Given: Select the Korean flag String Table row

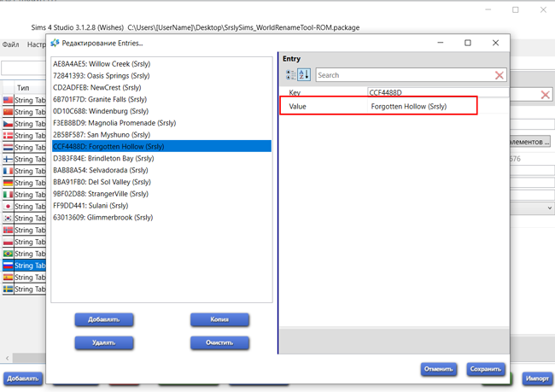Looking at the screenshot, I should [24, 218].
